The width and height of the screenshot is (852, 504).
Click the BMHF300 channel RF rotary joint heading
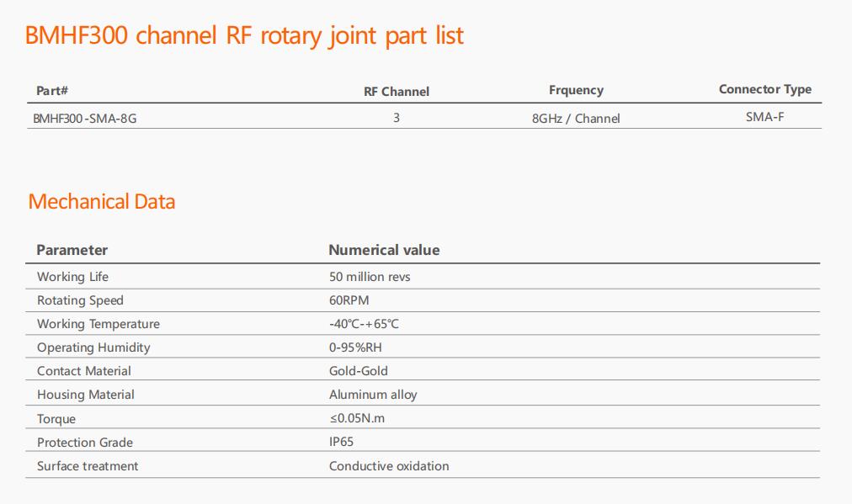[244, 36]
